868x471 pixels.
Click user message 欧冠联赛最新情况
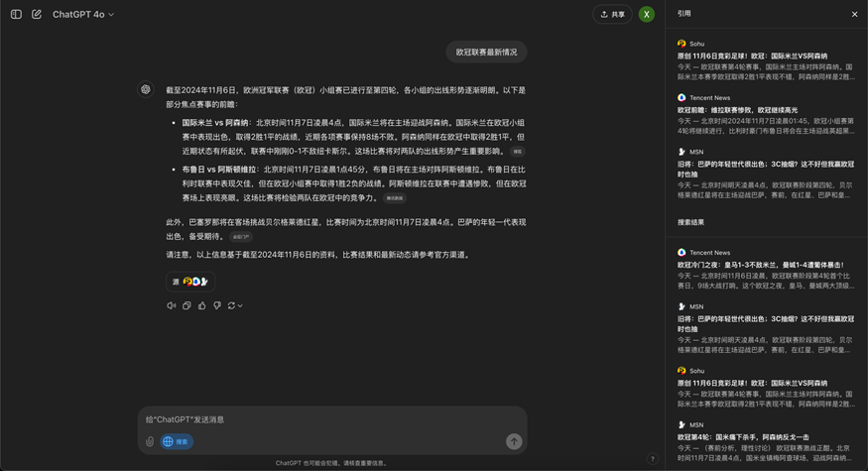[x=487, y=52]
